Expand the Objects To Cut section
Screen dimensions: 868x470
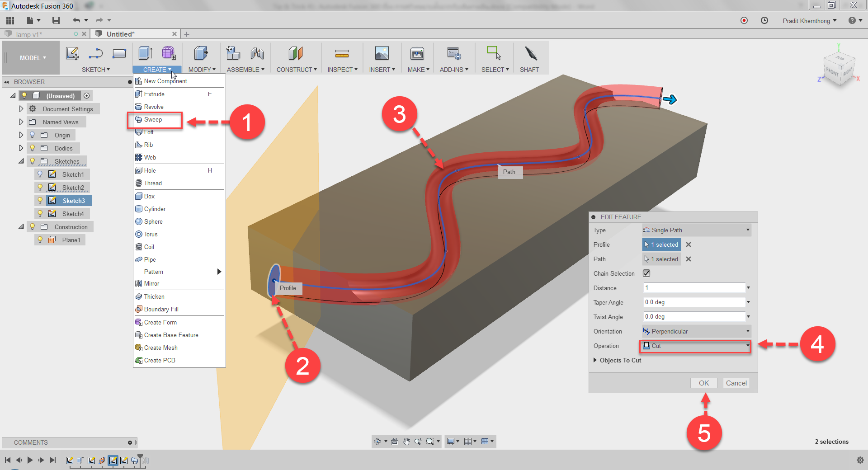(x=594, y=360)
